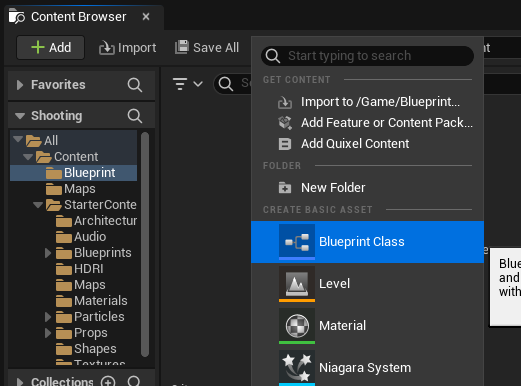Create a New Folder from menu

pyautogui.click(x=367, y=188)
